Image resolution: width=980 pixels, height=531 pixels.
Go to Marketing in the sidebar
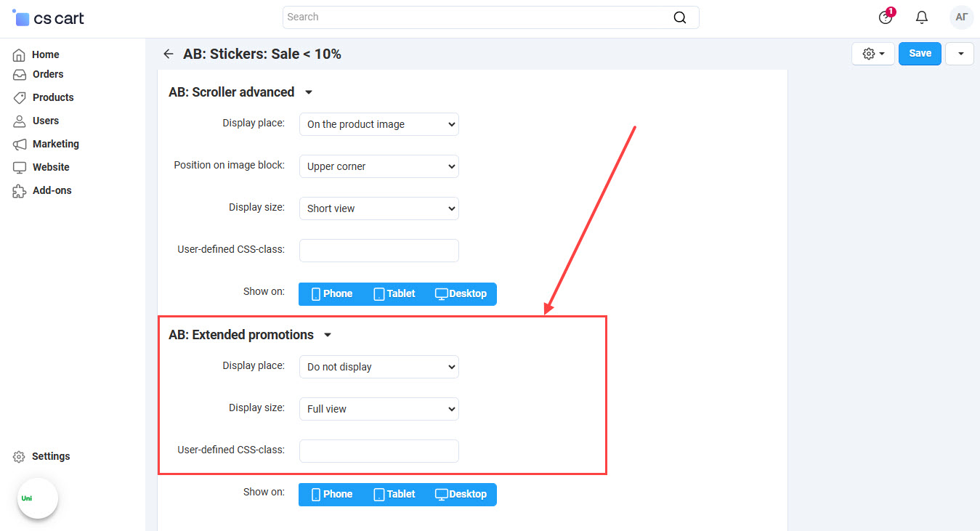tap(55, 144)
